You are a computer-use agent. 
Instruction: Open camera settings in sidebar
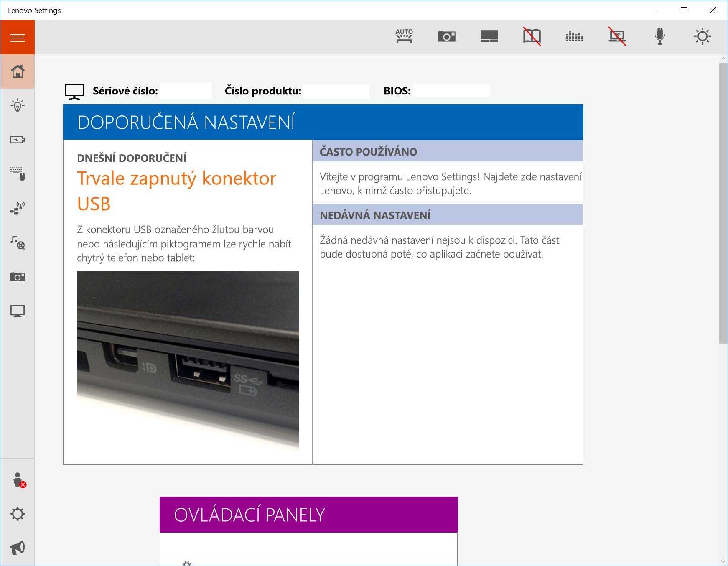tap(18, 277)
